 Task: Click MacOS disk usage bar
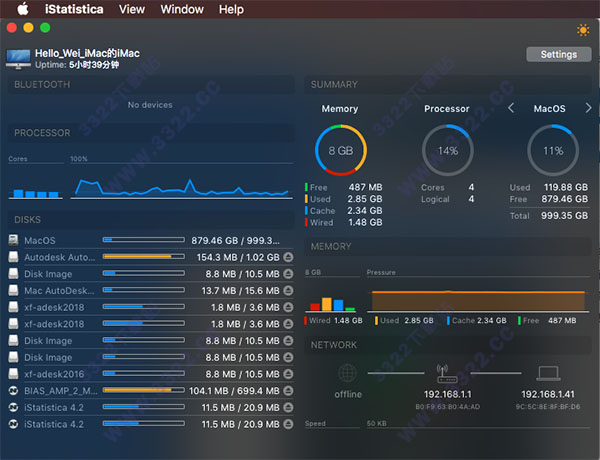click(x=143, y=240)
